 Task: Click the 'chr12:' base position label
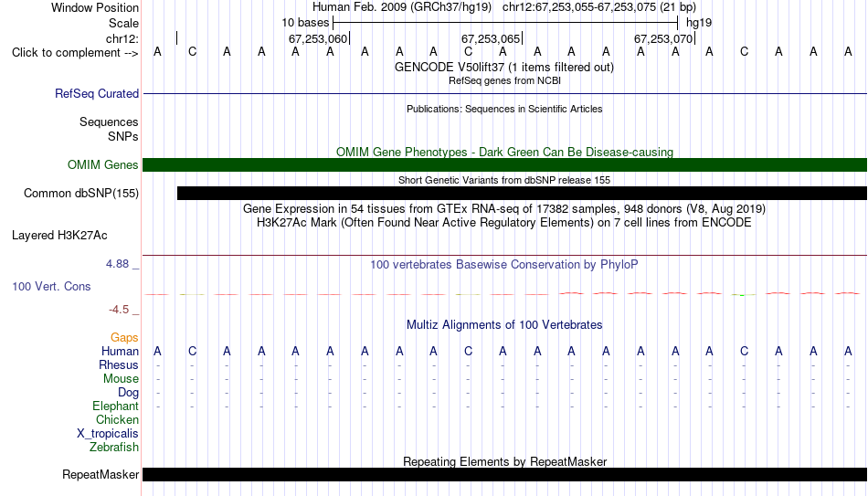click(122, 38)
